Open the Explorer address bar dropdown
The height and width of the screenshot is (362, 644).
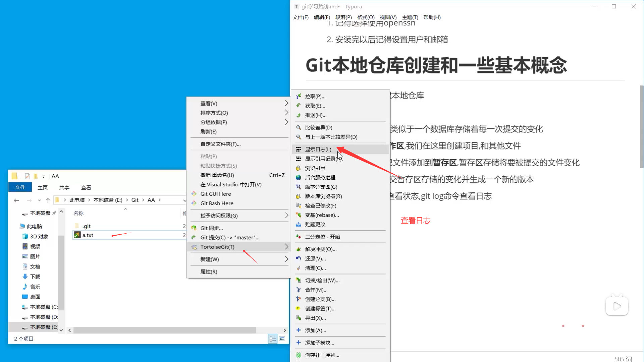(185, 200)
